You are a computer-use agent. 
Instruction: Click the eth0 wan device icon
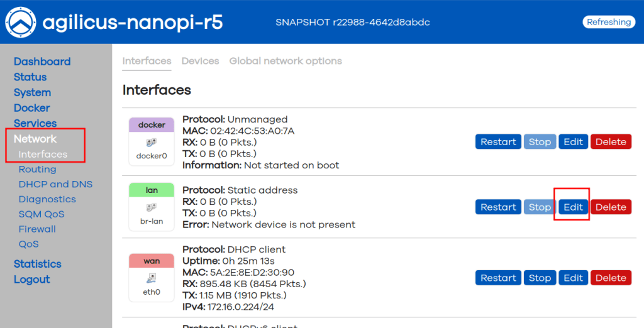152,278
